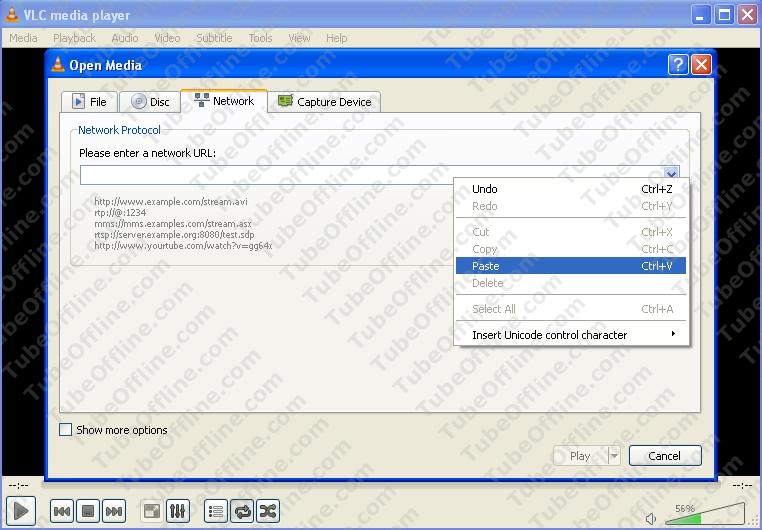Click the disabled Play button in dialog
Image resolution: width=762 pixels, height=530 pixels.
[581, 456]
